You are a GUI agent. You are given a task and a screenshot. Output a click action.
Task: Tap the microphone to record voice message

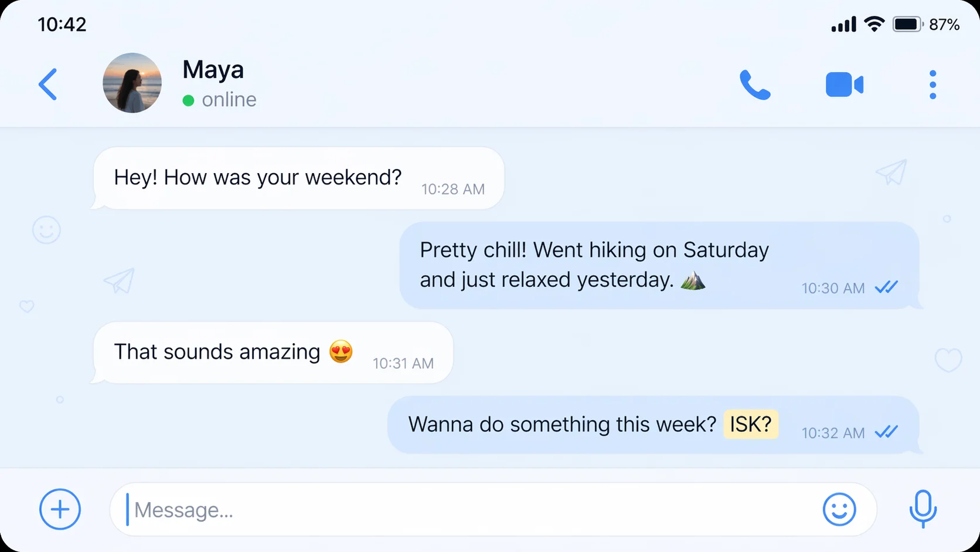[x=923, y=509]
